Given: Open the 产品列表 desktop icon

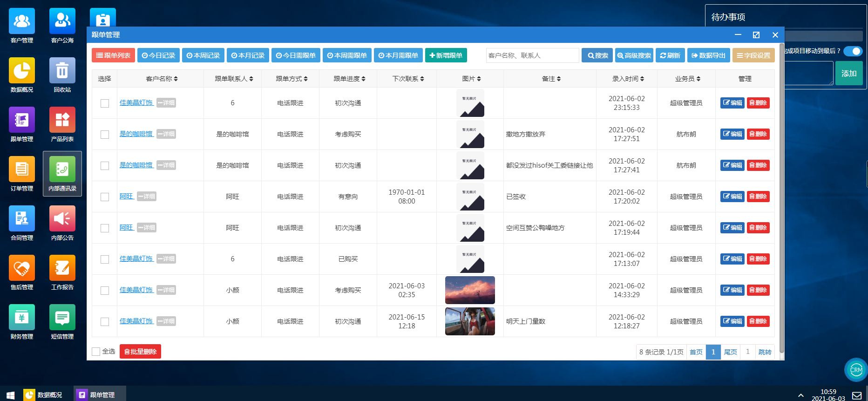Looking at the screenshot, I should click(62, 121).
